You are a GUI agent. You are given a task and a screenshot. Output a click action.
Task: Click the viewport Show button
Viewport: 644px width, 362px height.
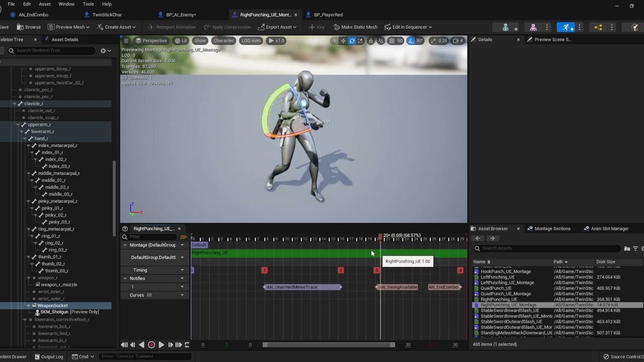pos(200,41)
